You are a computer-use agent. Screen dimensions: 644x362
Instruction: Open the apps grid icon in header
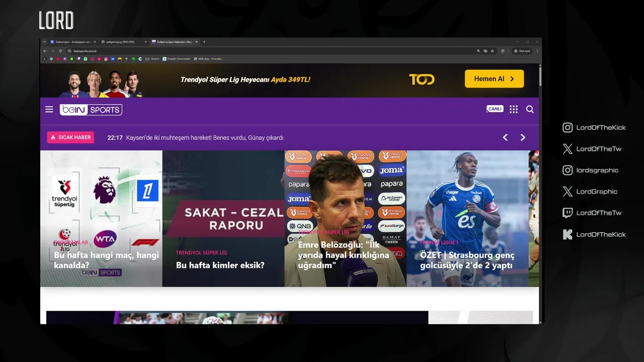pyautogui.click(x=513, y=109)
